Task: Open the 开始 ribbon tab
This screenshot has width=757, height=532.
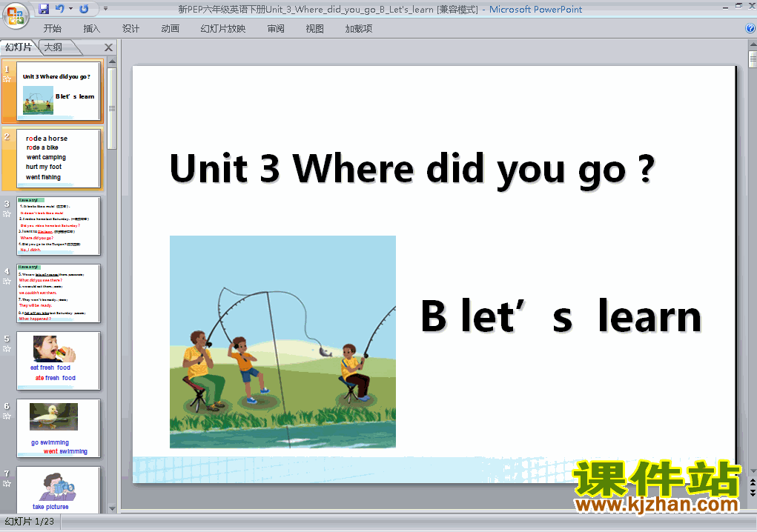Action: [x=52, y=29]
